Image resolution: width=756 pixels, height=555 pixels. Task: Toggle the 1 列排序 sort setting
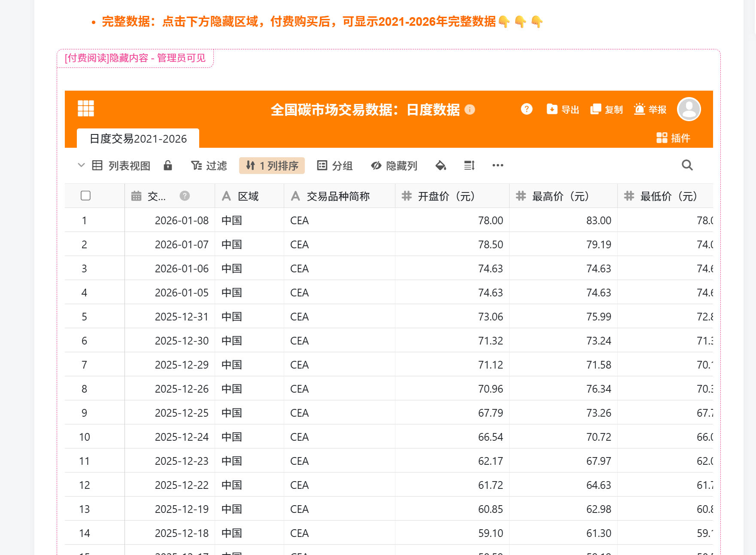click(272, 166)
